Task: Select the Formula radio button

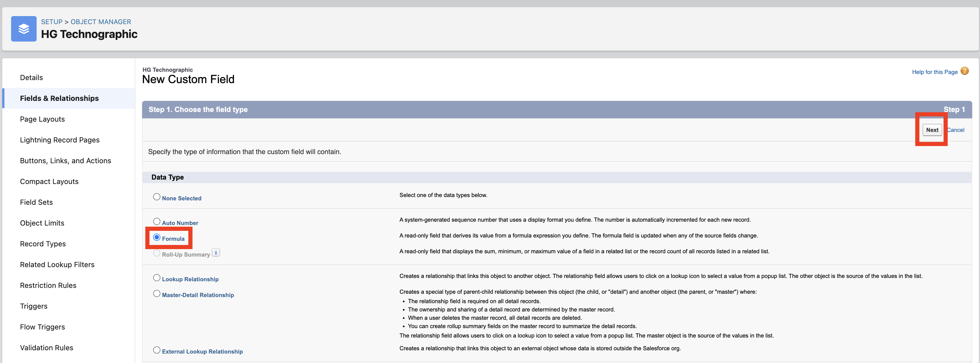Action: coord(157,237)
